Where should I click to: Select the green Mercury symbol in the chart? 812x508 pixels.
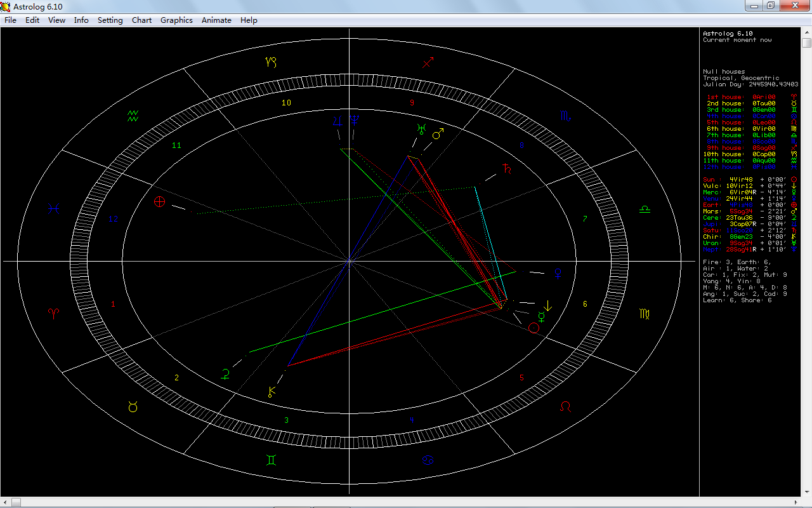[541, 316]
